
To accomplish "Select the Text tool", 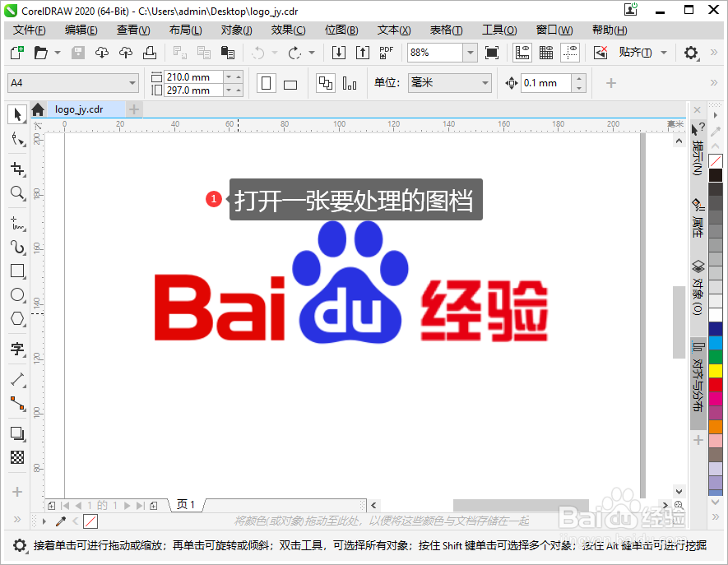I will 17,348.
